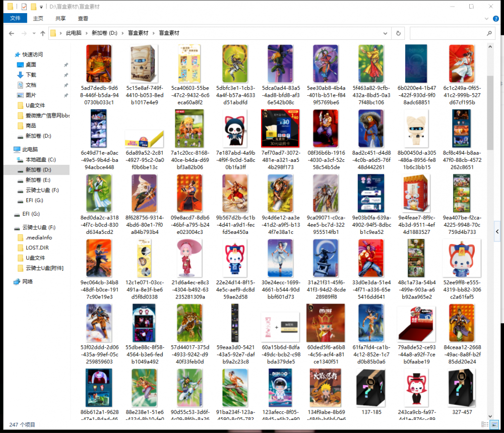
Task: Open the 共享 ribbon tab
Action: point(60,18)
